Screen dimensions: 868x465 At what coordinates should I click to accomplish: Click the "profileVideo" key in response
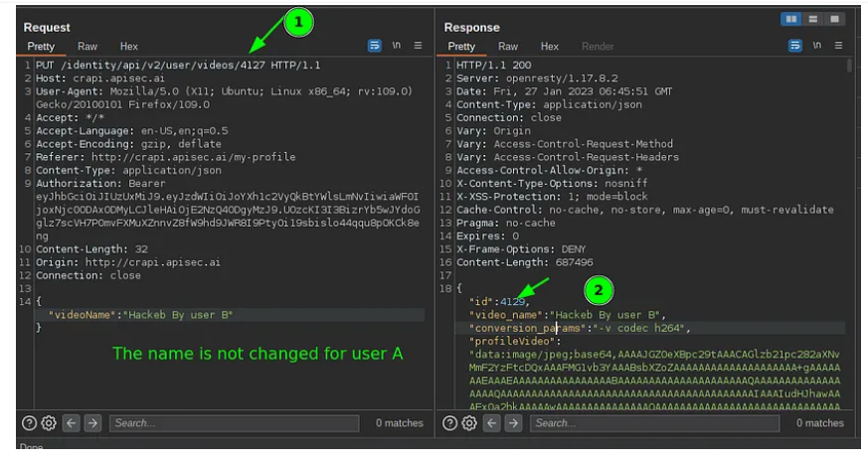(514, 342)
